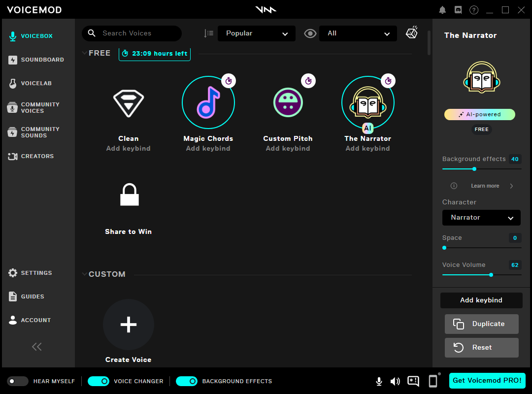
Task: Open the Soundboard tab
Action: 37,60
